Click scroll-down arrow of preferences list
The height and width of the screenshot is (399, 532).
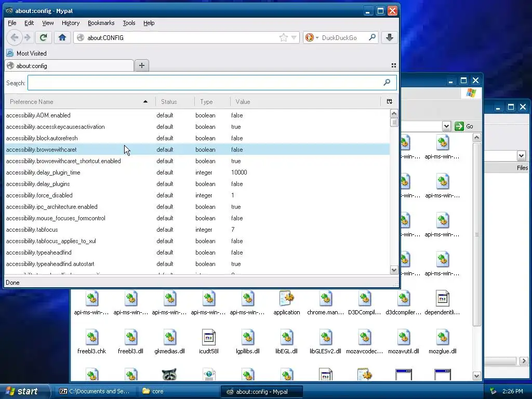tap(394, 270)
